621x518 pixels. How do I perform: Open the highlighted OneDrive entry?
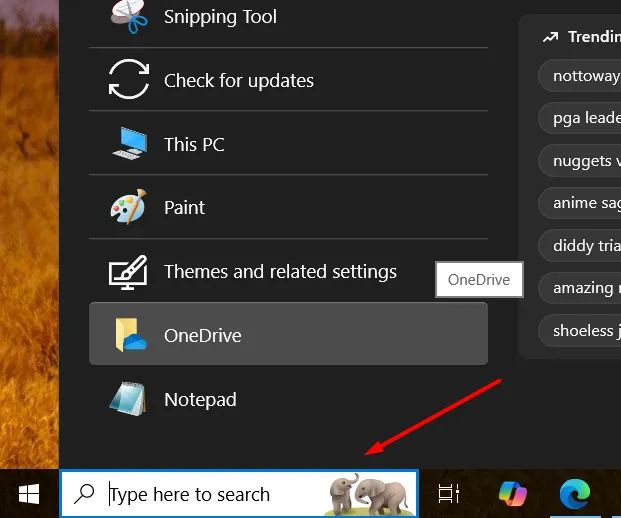click(288, 333)
